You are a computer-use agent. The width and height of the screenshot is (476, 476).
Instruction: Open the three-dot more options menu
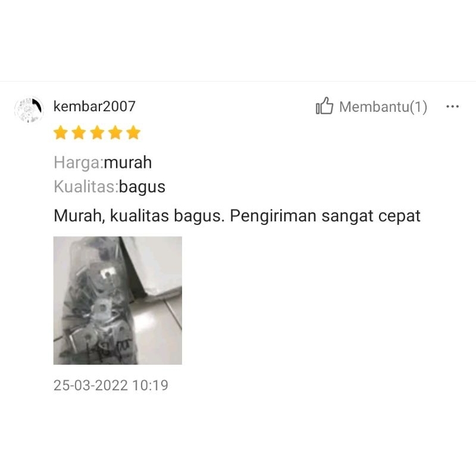(x=452, y=107)
